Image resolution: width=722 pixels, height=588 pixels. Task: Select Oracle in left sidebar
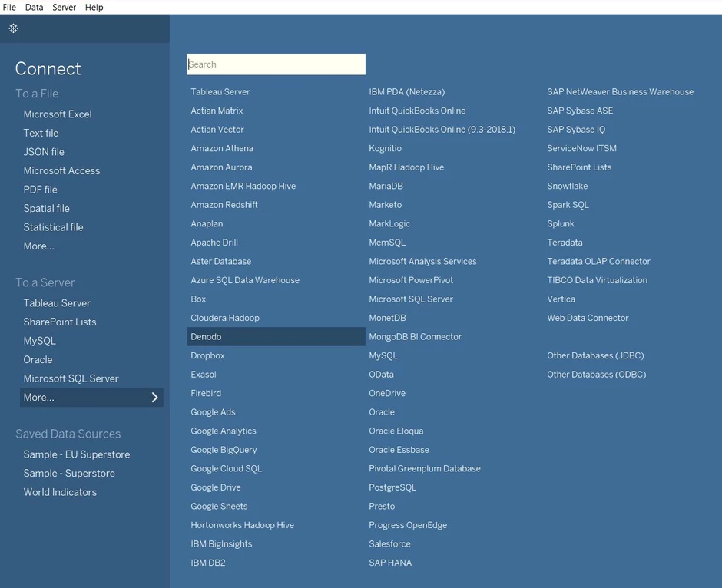pyautogui.click(x=38, y=360)
